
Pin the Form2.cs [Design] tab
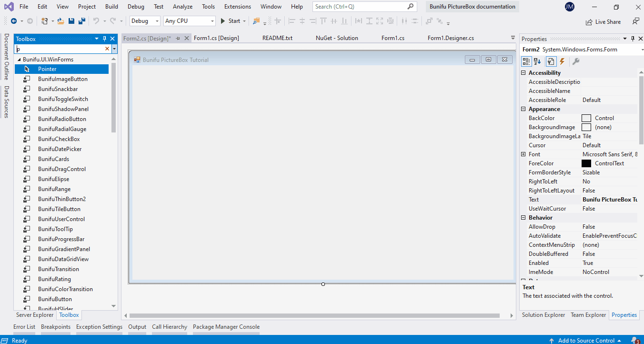click(x=178, y=38)
